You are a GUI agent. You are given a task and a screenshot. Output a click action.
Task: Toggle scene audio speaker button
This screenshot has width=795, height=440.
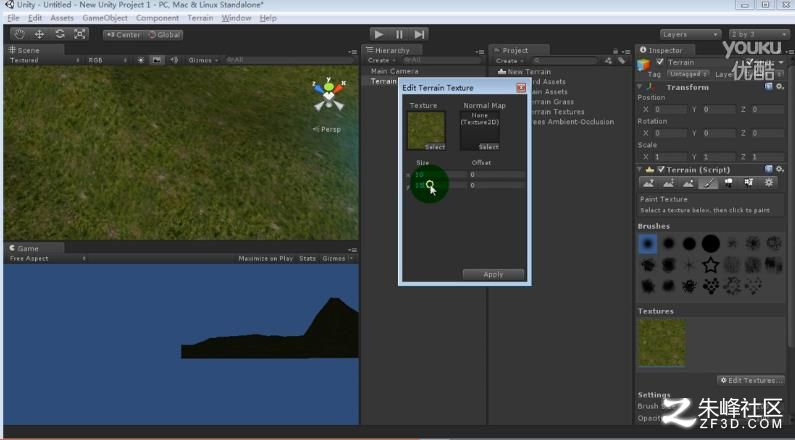coord(174,60)
